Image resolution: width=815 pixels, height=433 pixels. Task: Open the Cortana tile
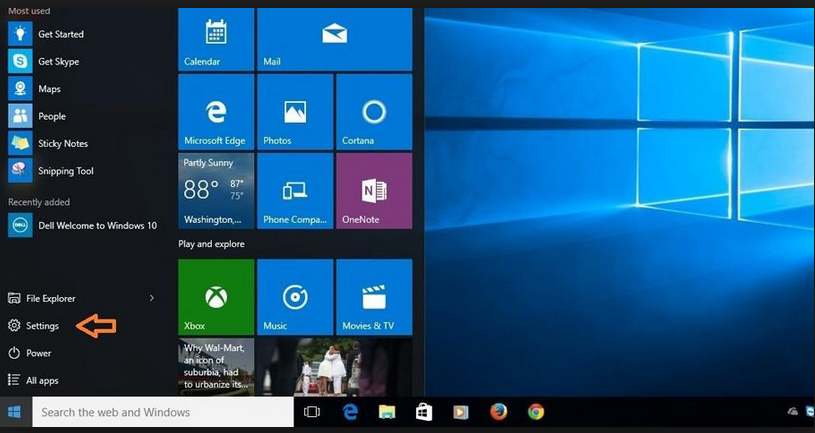click(x=374, y=112)
